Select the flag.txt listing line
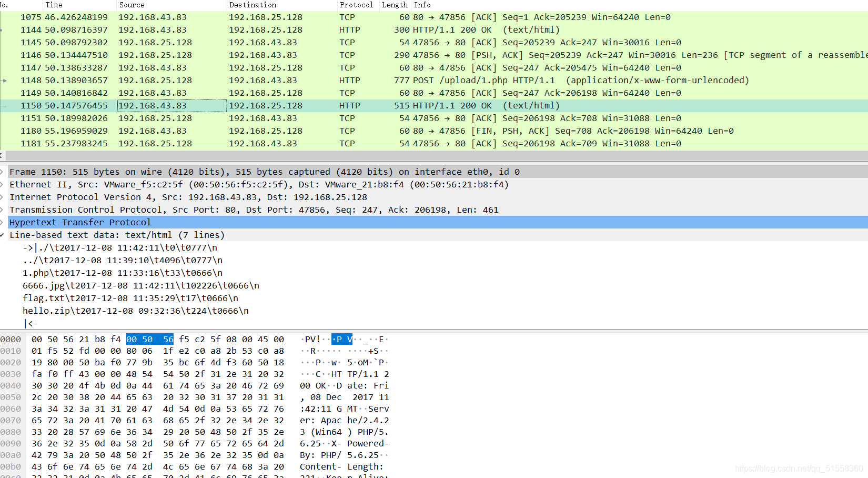Viewport: 868px width, 478px height. click(130, 298)
